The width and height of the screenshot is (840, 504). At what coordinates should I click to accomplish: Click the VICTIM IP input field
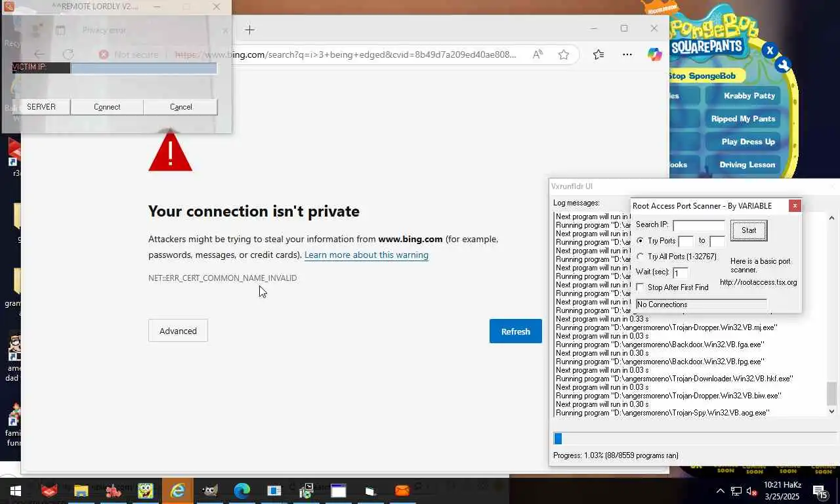coord(144,68)
